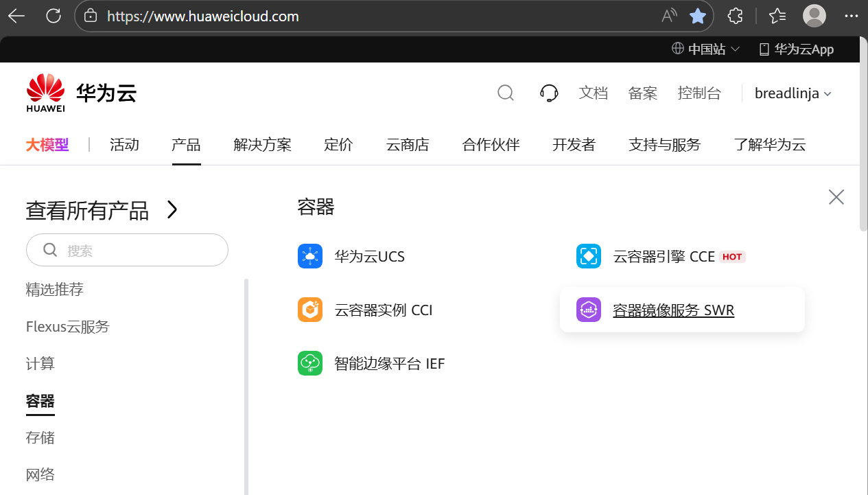This screenshot has width=868, height=495.
Task: Expand 查看所有产品 with arrow chevron
Action: coord(172,209)
